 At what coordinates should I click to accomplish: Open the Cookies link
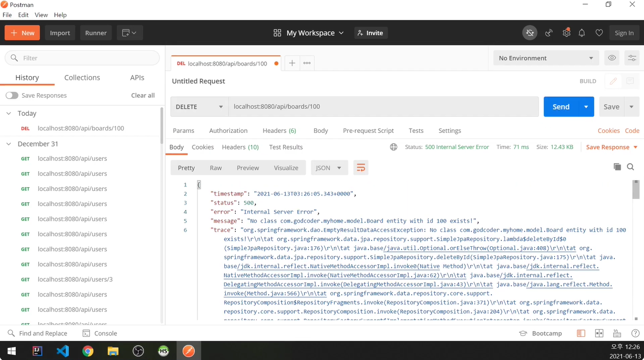(x=609, y=130)
